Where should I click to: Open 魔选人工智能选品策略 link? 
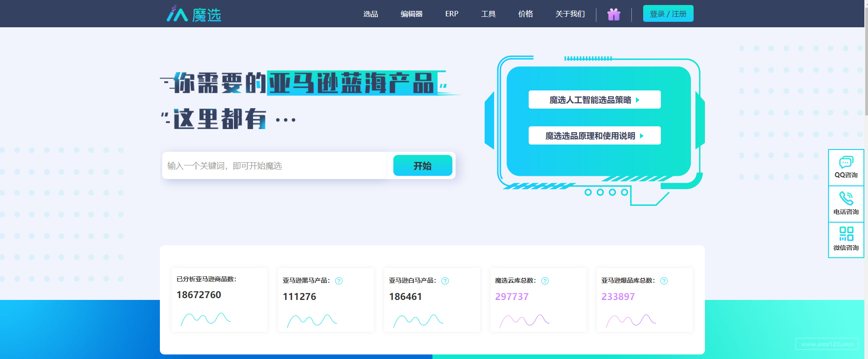595,100
